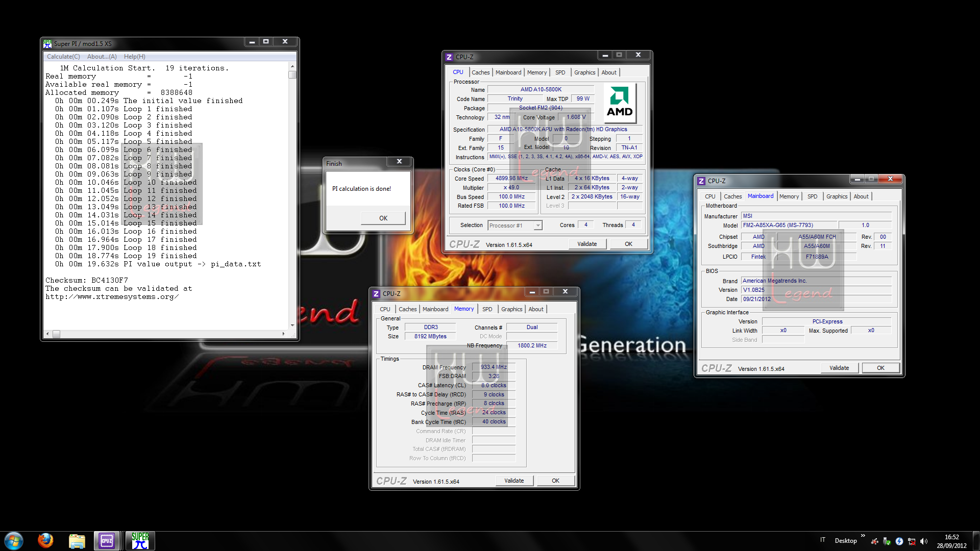The height and width of the screenshot is (551, 980).
Task: Open the Help(H) menu in Super PI
Action: pos(134,57)
